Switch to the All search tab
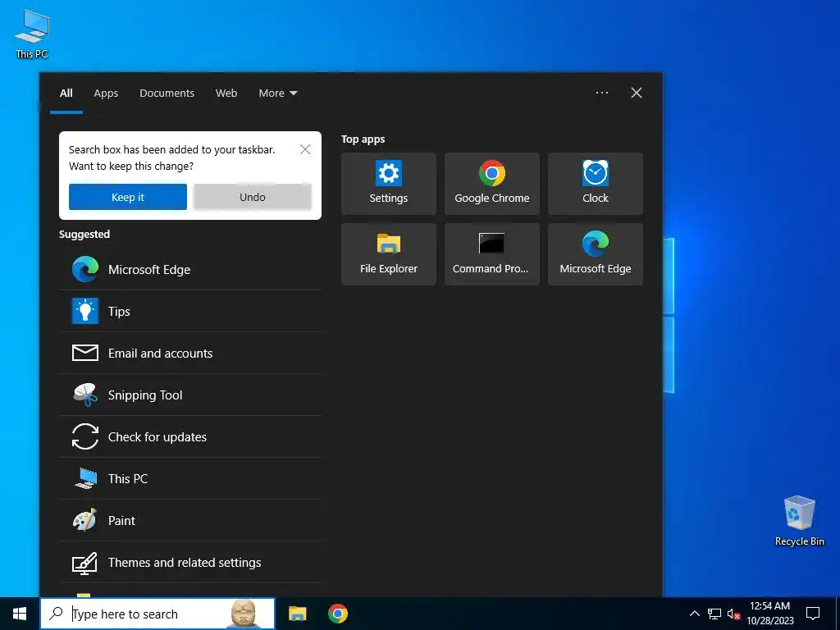The image size is (840, 630). [66, 94]
